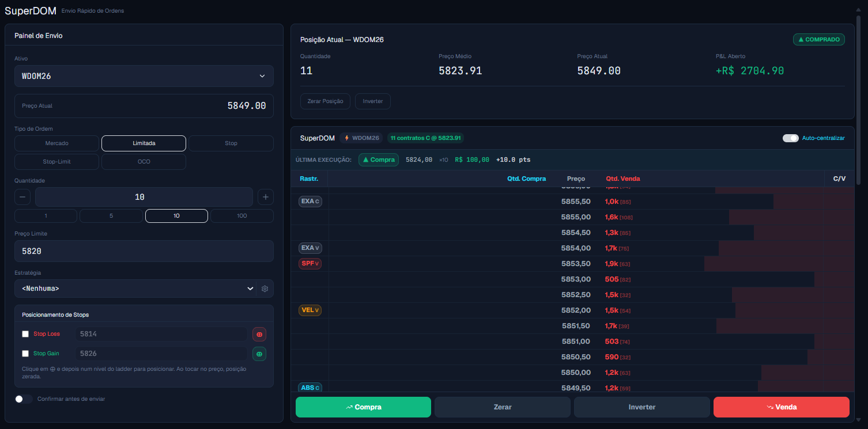Click the Stop Loss price field 5814
The image size is (868, 429).
[x=161, y=334]
